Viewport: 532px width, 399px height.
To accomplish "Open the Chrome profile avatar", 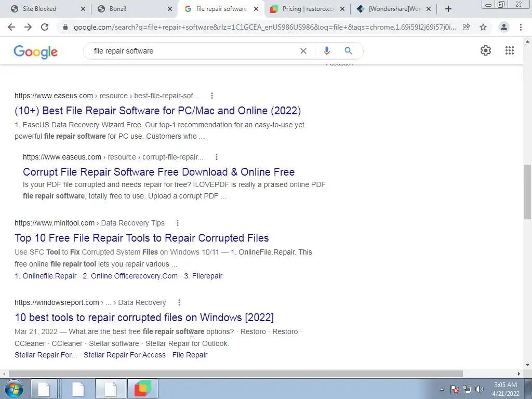I will pos(504,27).
